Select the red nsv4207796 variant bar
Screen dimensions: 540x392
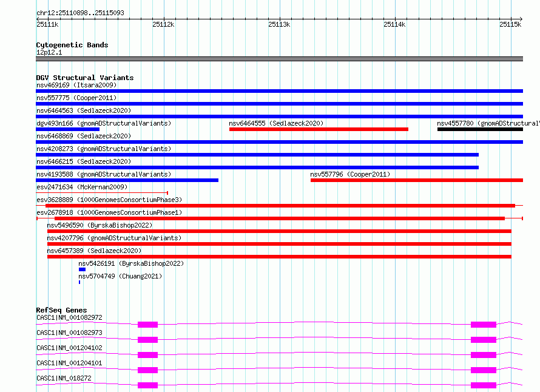279,244
